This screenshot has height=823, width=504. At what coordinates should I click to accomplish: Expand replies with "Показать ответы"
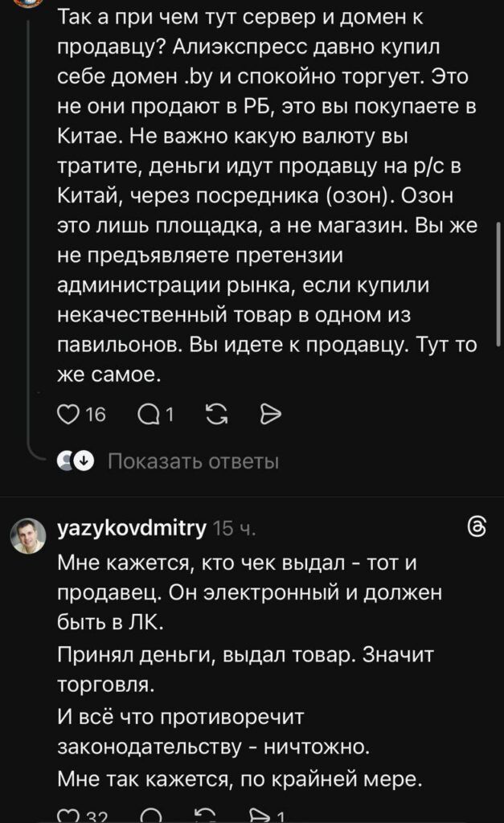(193, 461)
